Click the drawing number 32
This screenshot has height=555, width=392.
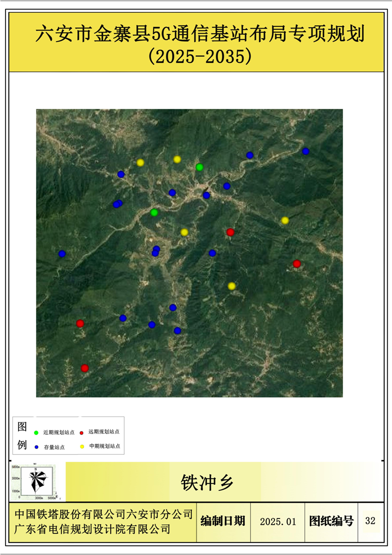click(x=370, y=521)
